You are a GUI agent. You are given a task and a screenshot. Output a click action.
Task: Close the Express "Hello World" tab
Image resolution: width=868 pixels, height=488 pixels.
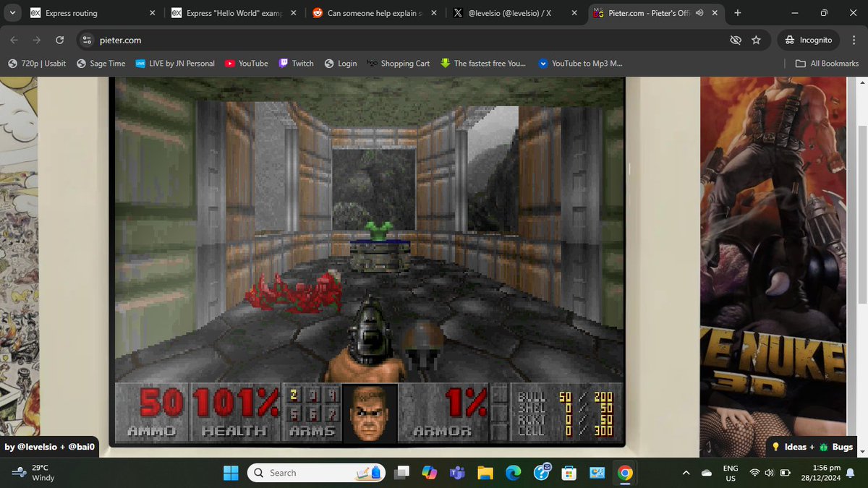pyautogui.click(x=292, y=13)
